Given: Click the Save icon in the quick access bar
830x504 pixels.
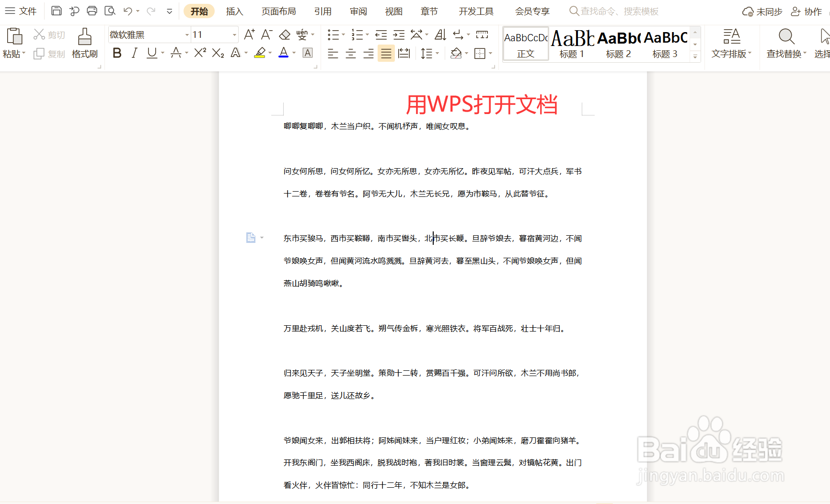Looking at the screenshot, I should 56,11.
